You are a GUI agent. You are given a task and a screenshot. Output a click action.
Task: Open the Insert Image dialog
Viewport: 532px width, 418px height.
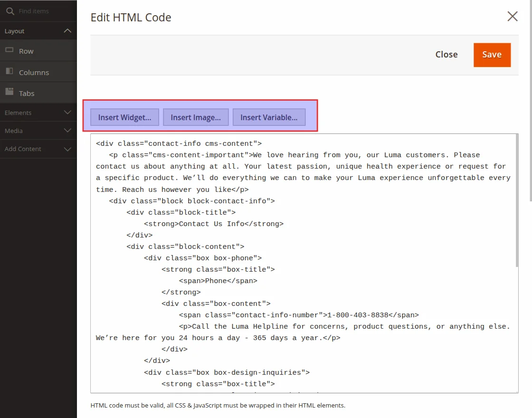coord(196,117)
